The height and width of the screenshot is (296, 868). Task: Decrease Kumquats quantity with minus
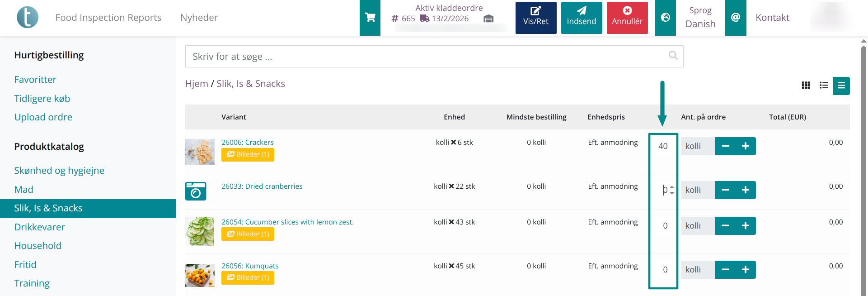click(726, 270)
